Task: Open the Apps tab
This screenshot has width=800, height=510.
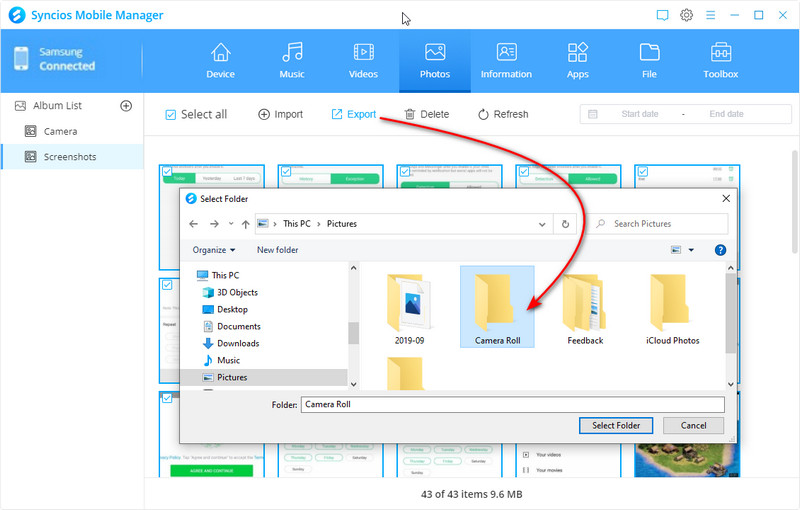Action: click(x=578, y=61)
